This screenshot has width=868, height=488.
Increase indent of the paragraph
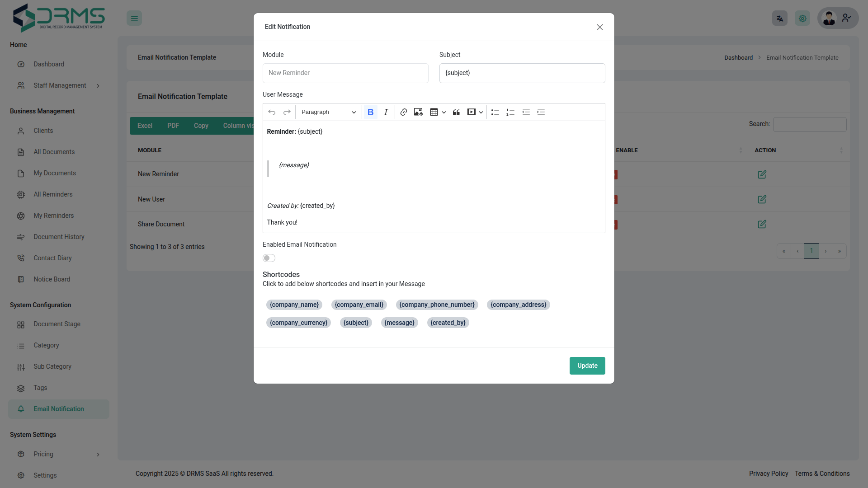point(541,112)
